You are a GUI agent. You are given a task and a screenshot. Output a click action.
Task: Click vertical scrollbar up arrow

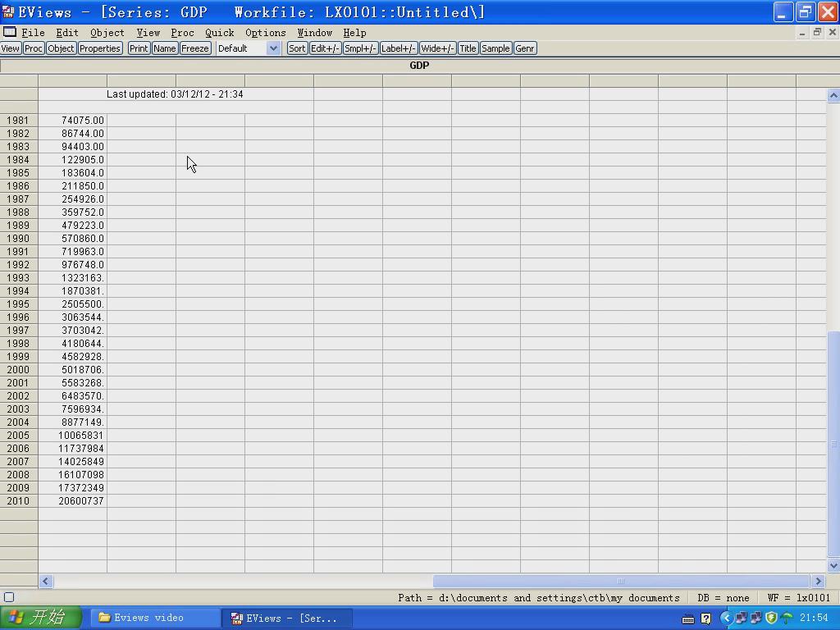(x=833, y=96)
